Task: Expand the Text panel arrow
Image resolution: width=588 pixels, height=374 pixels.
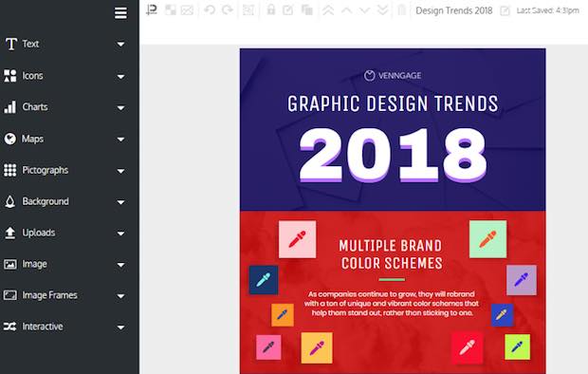Action: click(x=120, y=45)
